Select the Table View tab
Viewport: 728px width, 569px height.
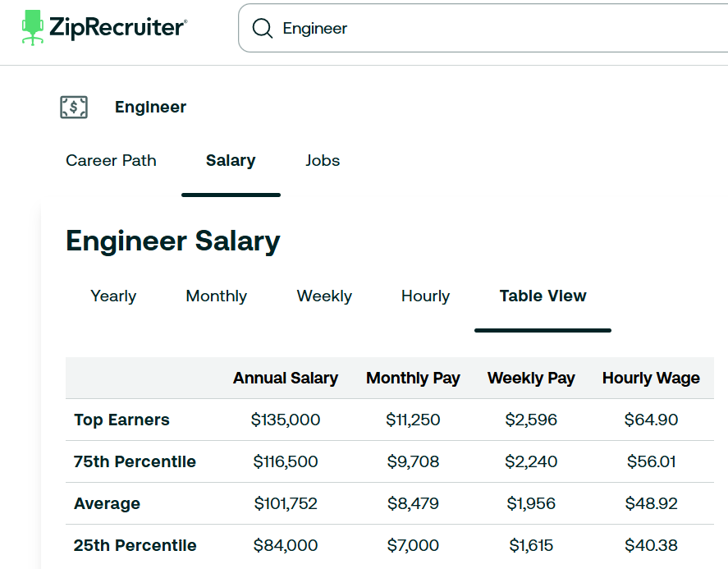click(543, 296)
